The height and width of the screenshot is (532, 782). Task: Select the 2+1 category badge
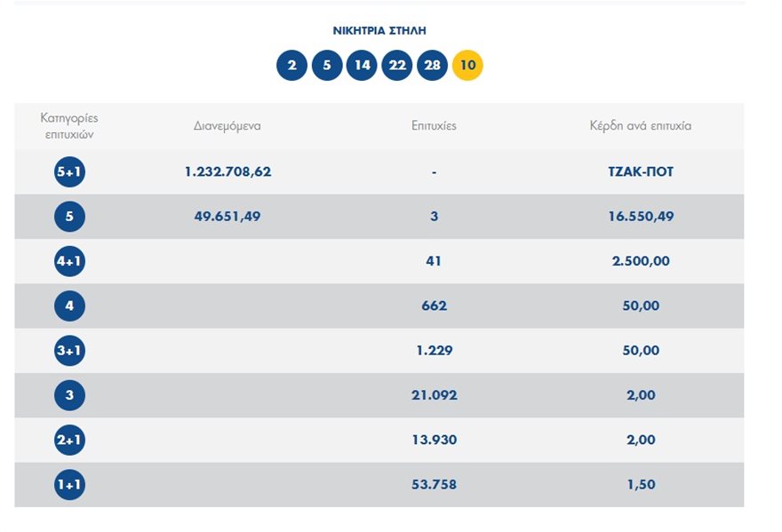(69, 441)
